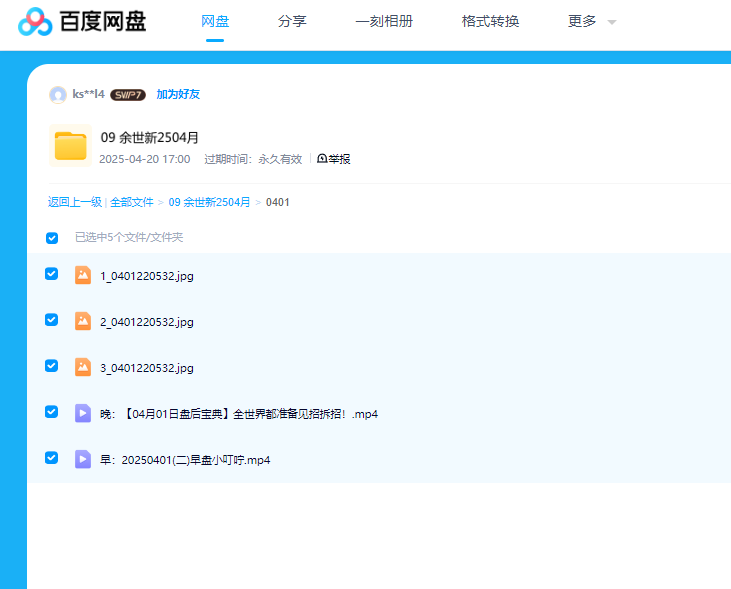
Task: Click the 举报 report button
Action: pos(334,159)
